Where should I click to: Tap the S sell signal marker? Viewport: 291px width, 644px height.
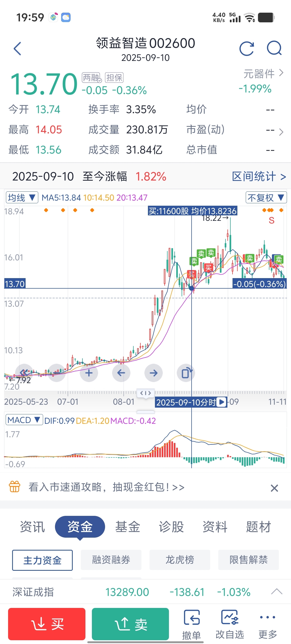(x=272, y=220)
